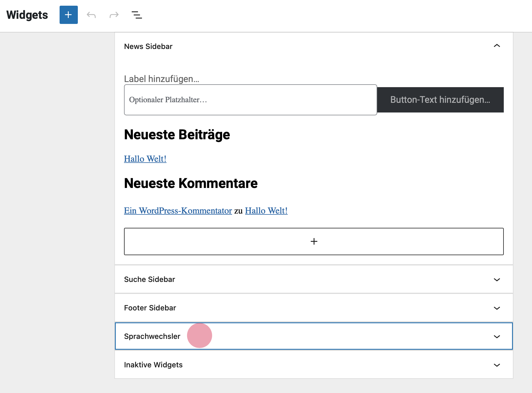The width and height of the screenshot is (532, 393).
Task: Click the redo arrow icon
Action: click(114, 15)
